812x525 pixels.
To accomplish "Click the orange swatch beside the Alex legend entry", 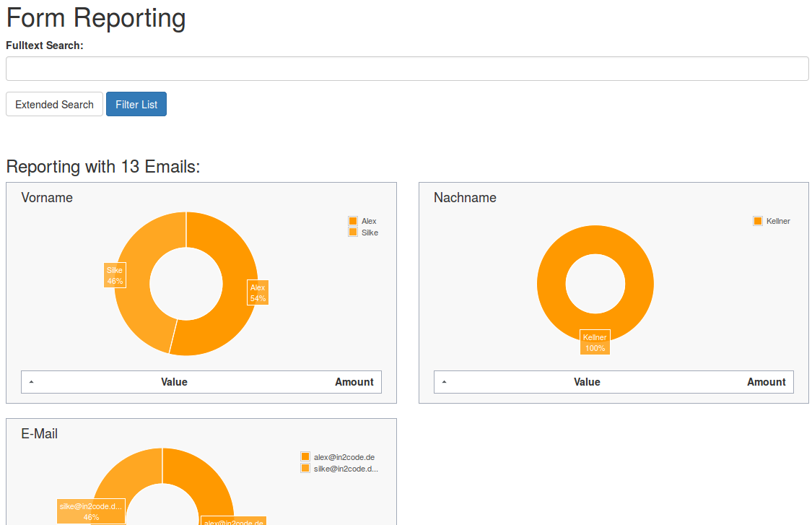I will click(x=352, y=222).
